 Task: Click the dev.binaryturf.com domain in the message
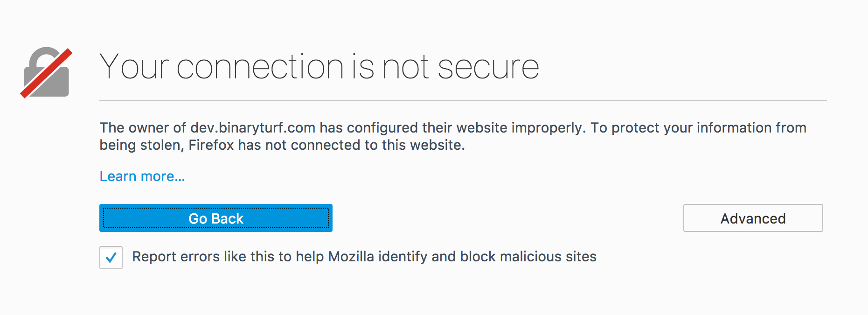(253, 128)
